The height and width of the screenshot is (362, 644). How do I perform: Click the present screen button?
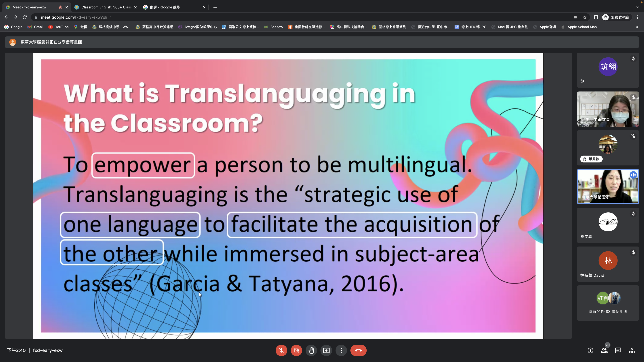coord(326,350)
